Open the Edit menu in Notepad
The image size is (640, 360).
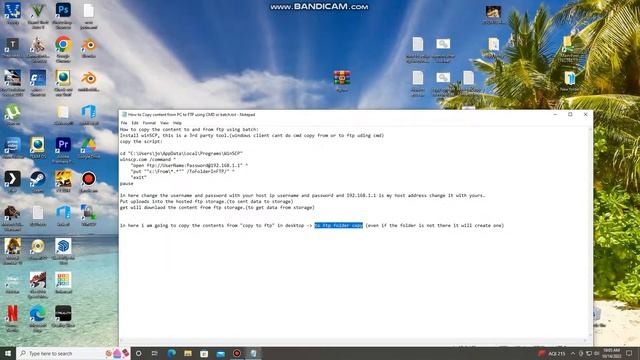pos(135,123)
